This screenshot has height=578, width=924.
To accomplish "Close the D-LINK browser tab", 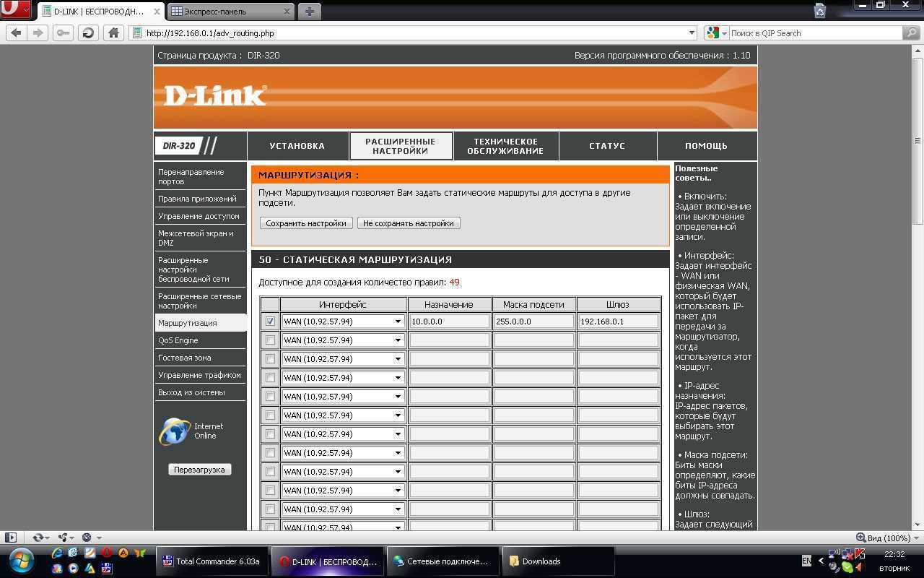I will (157, 12).
